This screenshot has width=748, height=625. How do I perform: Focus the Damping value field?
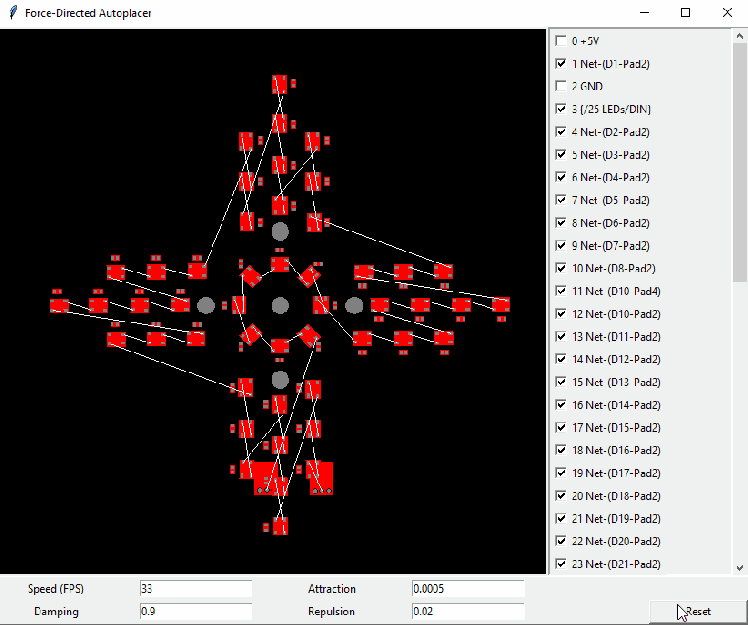(195, 611)
